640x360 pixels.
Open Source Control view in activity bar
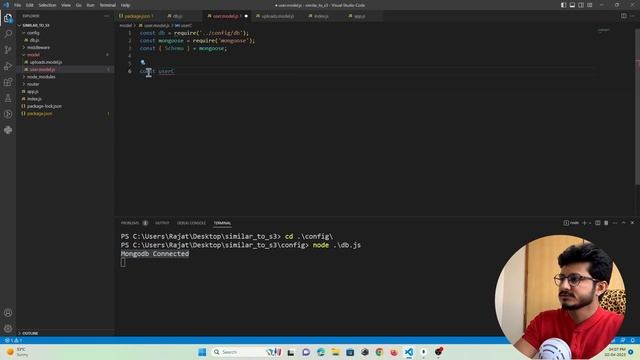pos(8,50)
